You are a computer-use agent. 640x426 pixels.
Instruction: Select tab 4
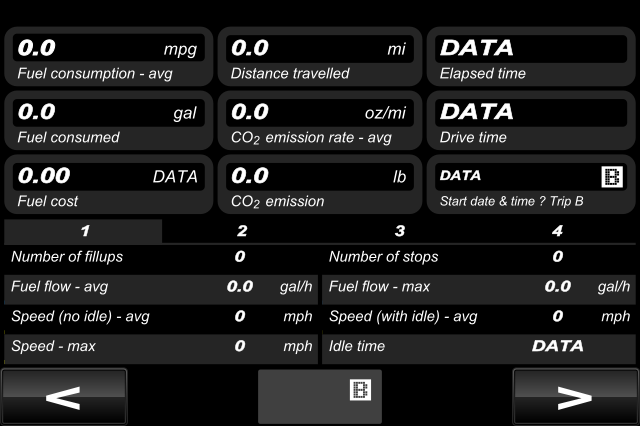click(x=557, y=231)
